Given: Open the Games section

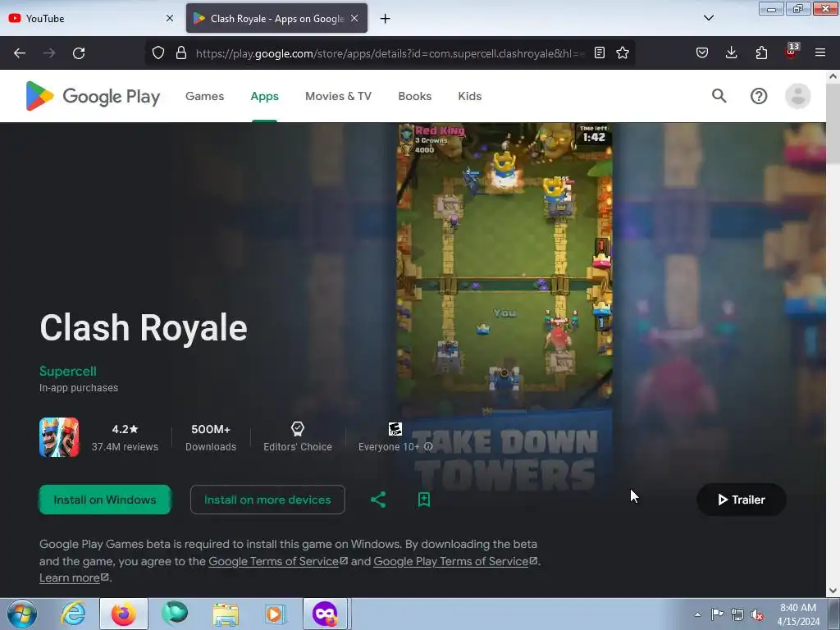Looking at the screenshot, I should click(x=204, y=97).
